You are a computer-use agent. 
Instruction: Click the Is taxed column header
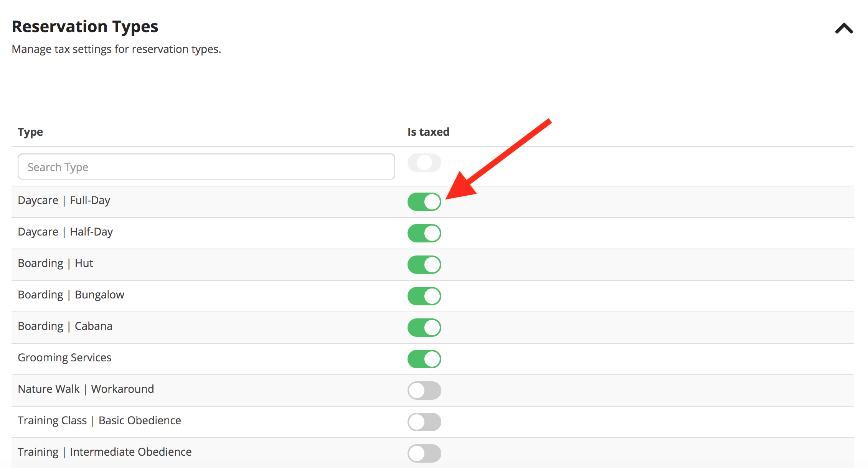click(428, 132)
